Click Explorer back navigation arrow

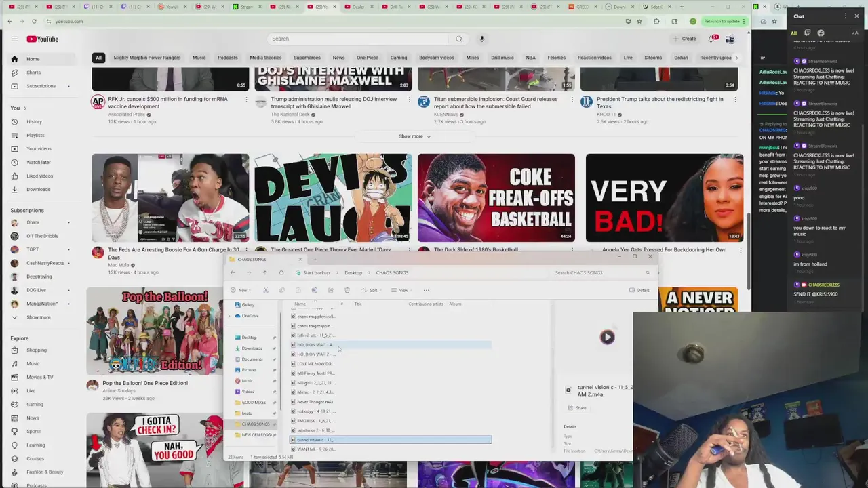point(233,272)
